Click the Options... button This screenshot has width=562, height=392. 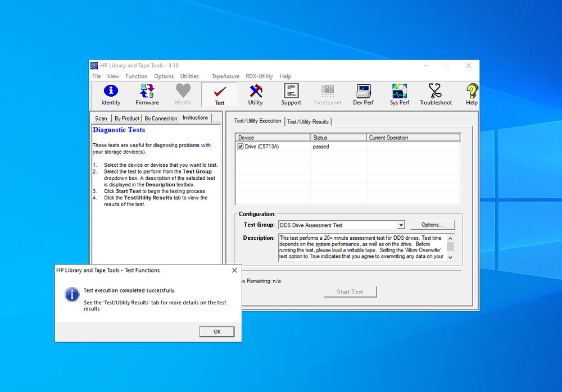pos(432,225)
